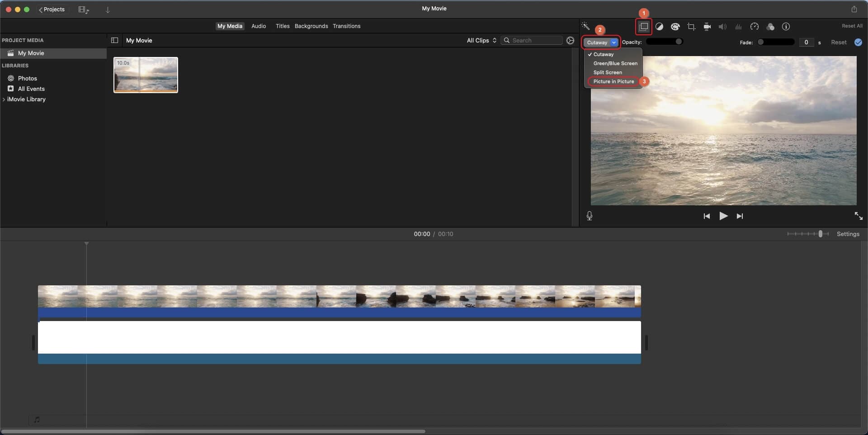
Task: Open the video overlay settings icon
Action: (643, 26)
